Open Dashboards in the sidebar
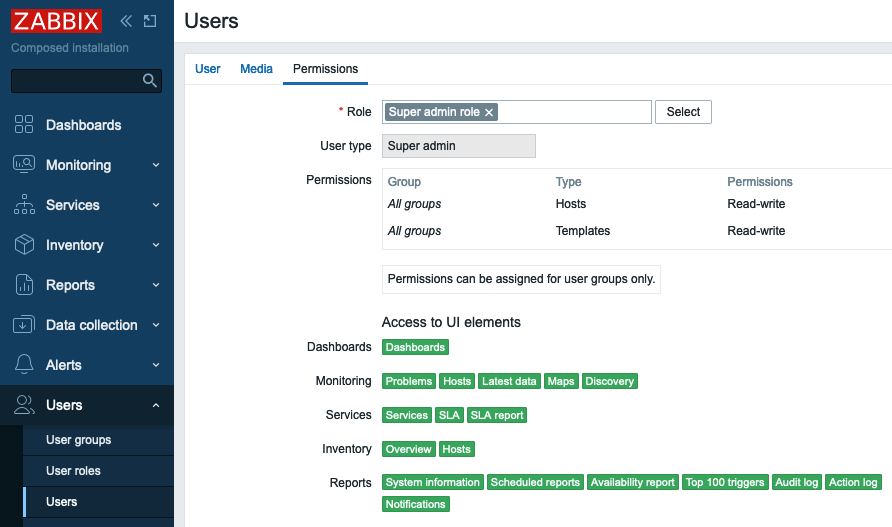 84,125
